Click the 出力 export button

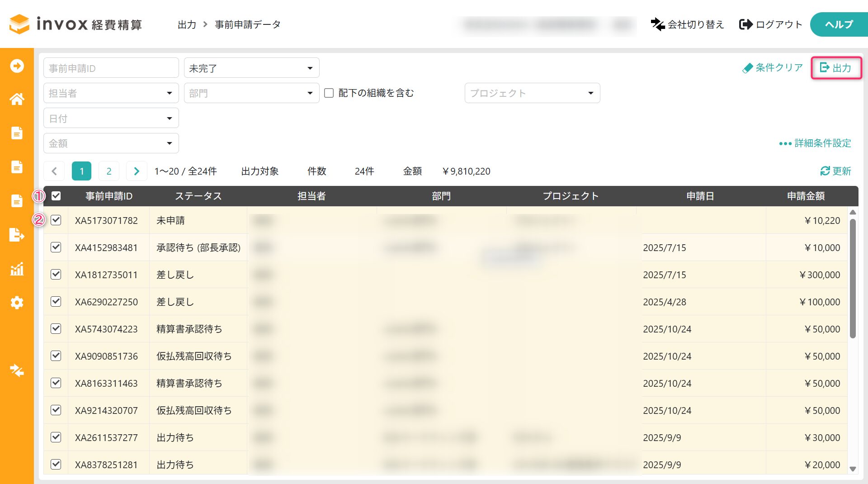coord(836,68)
